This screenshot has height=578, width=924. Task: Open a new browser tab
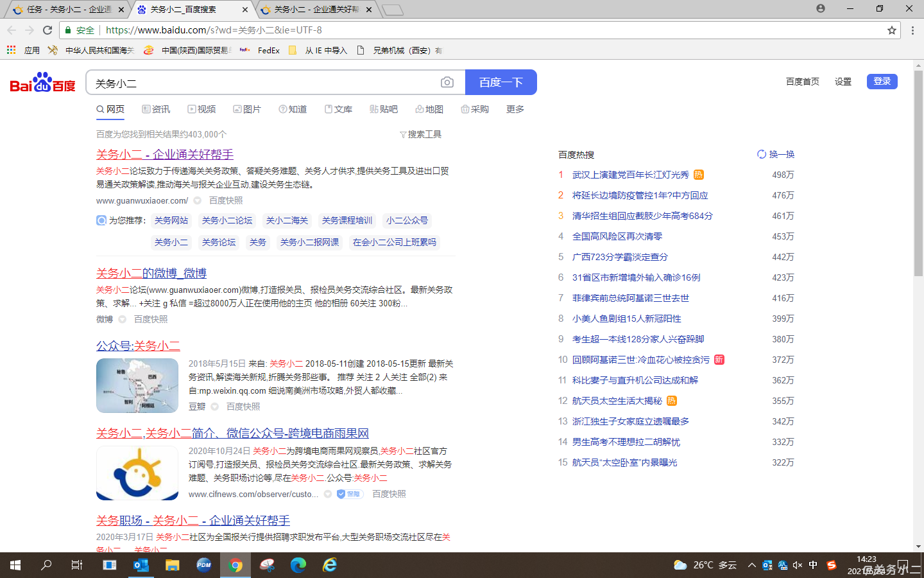tap(392, 10)
